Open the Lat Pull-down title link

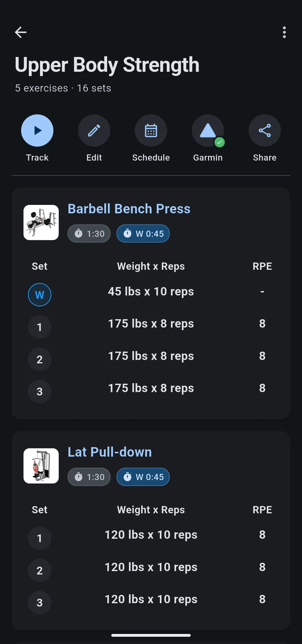point(110,452)
